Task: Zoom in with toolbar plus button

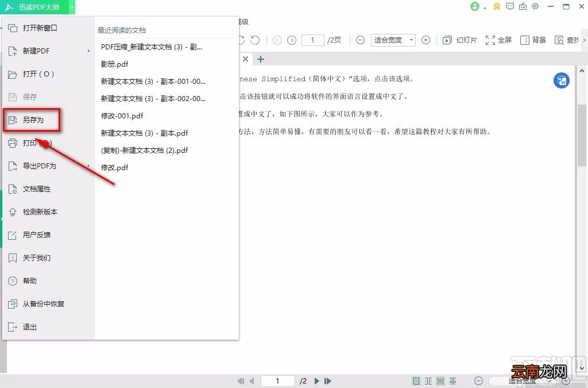Action: point(425,40)
